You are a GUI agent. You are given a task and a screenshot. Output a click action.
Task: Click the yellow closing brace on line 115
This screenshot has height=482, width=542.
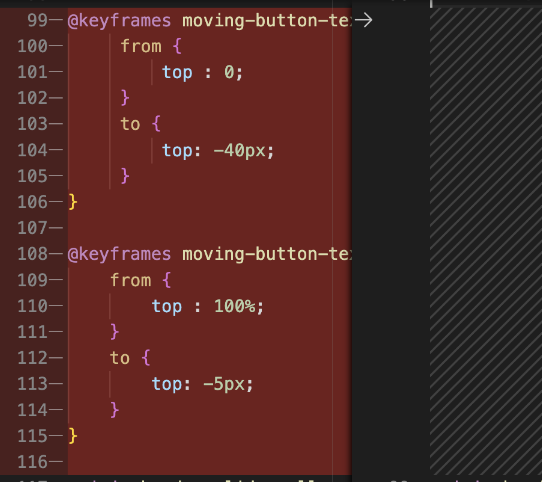(73, 436)
